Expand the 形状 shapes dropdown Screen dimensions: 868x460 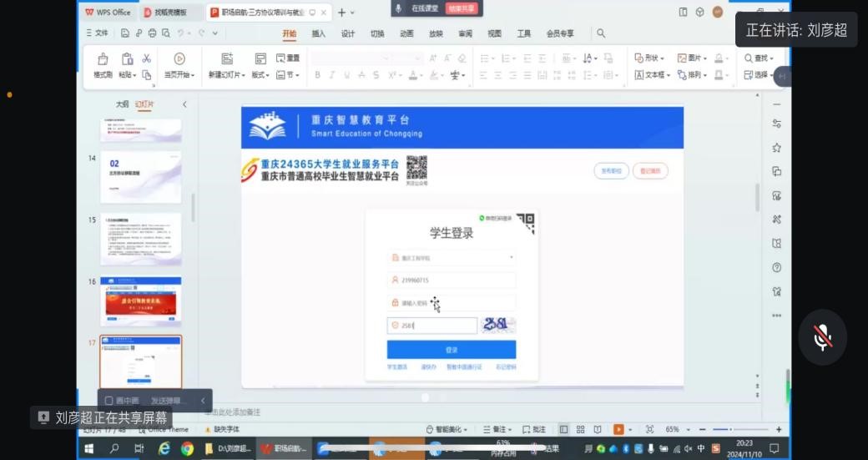click(x=650, y=58)
